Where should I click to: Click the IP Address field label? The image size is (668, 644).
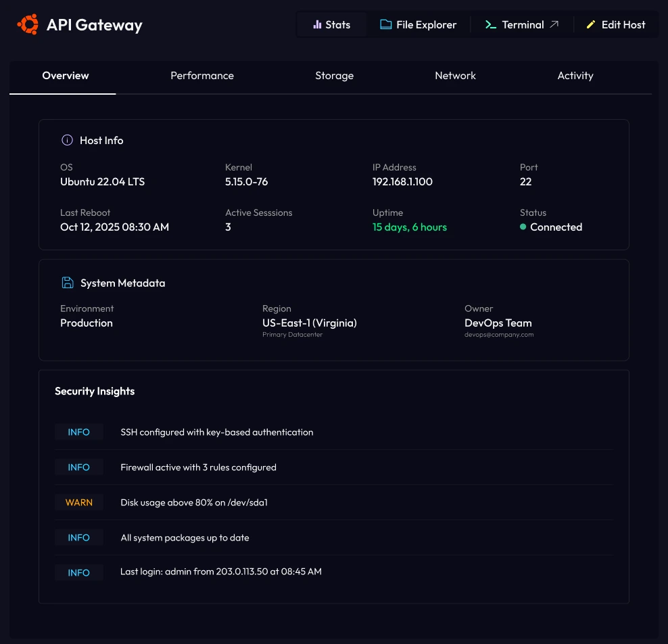click(x=394, y=167)
